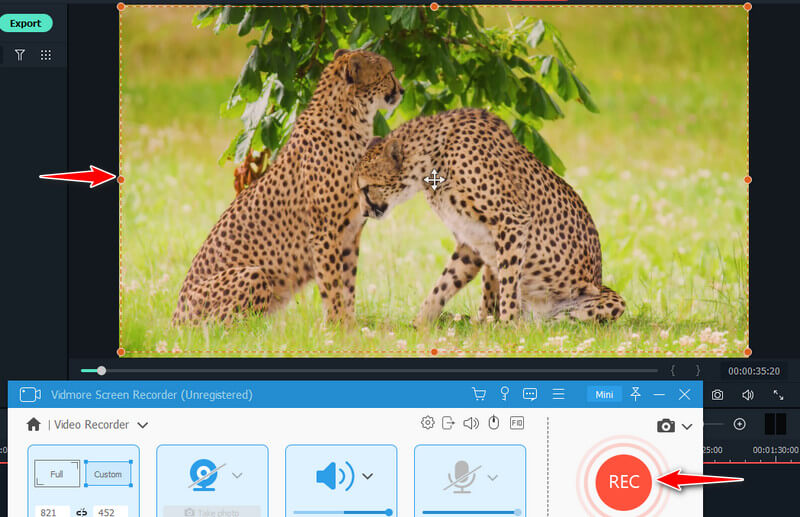Screen dimensions: 800x517
Task: Select Full screen recording area
Action: tap(56, 474)
